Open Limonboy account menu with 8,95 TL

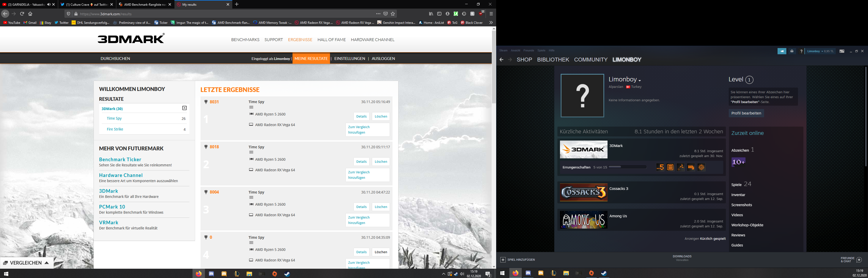pyautogui.click(x=820, y=51)
